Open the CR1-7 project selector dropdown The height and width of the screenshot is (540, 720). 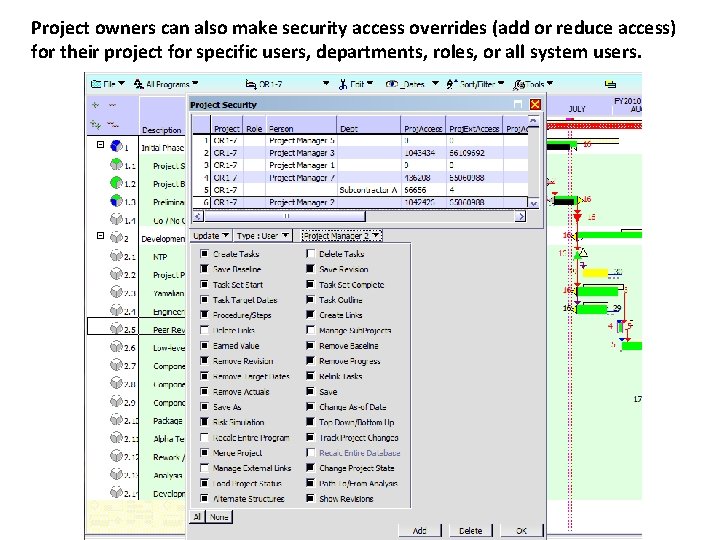pos(287,84)
